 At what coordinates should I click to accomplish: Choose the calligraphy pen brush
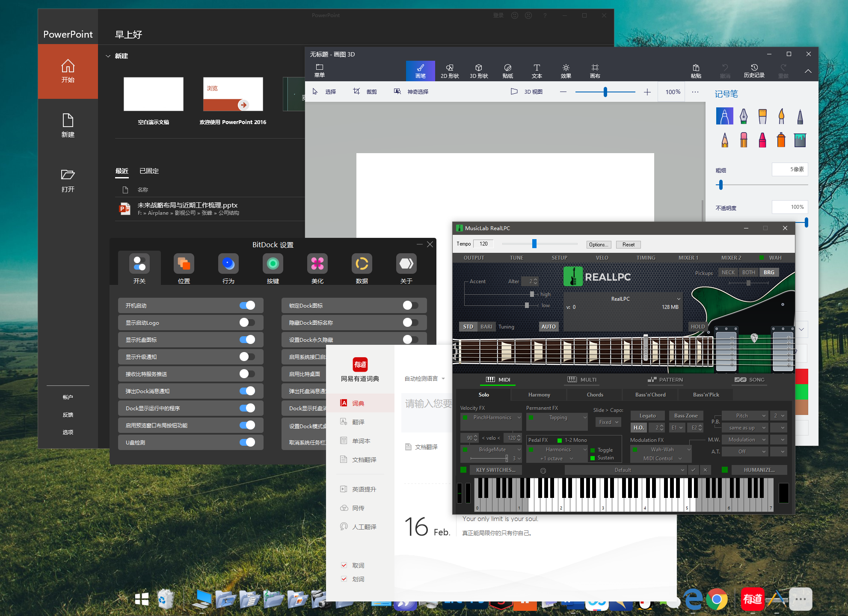[x=744, y=116]
